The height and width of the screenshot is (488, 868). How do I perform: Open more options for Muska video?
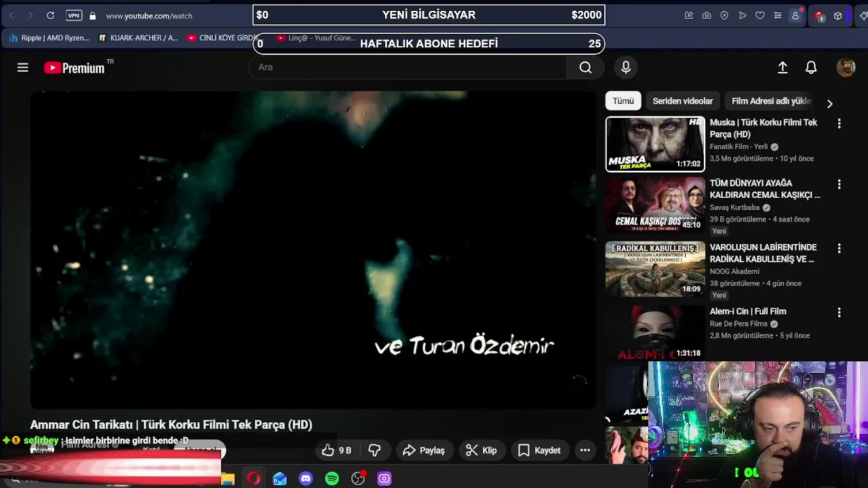pos(839,123)
